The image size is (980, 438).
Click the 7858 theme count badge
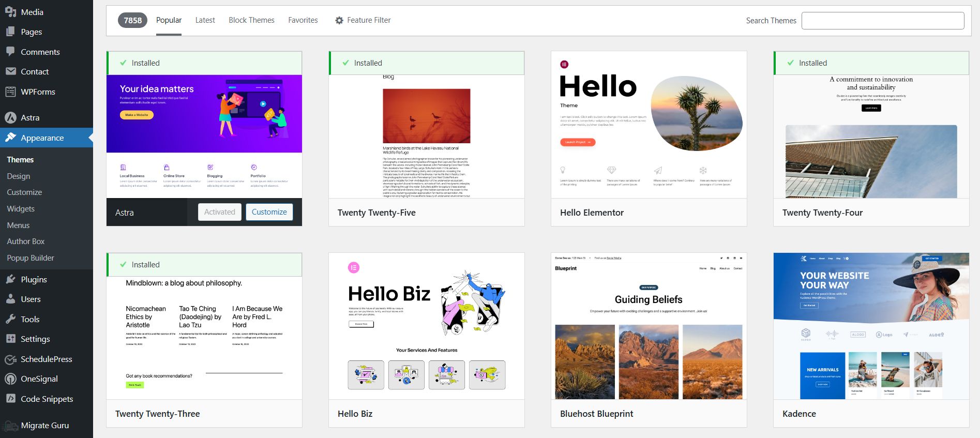click(132, 20)
